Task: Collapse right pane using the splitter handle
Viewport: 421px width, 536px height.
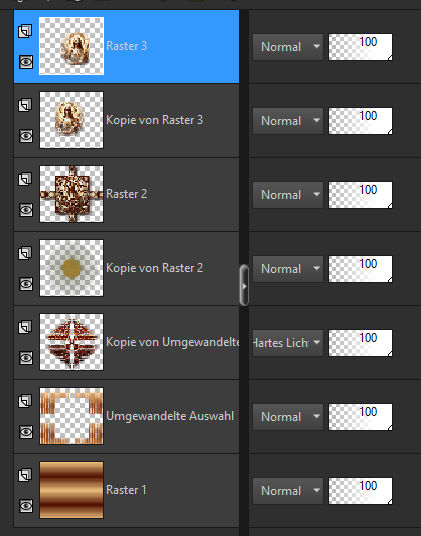Action: (244, 285)
